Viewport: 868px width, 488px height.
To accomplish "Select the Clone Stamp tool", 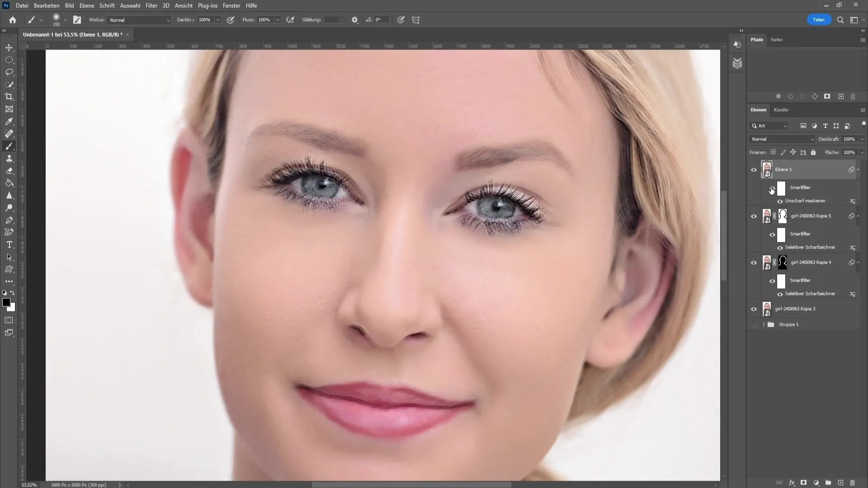I will [x=9, y=159].
